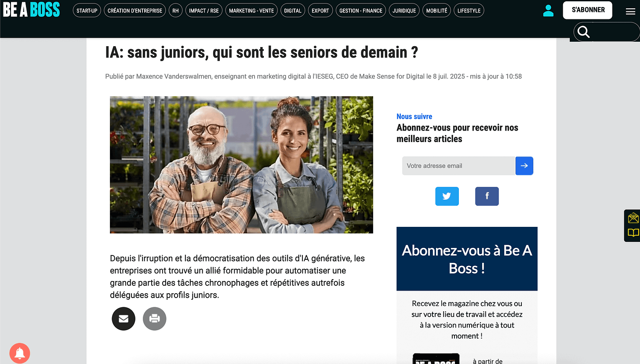Share the article via envelope email icon

coord(124,318)
